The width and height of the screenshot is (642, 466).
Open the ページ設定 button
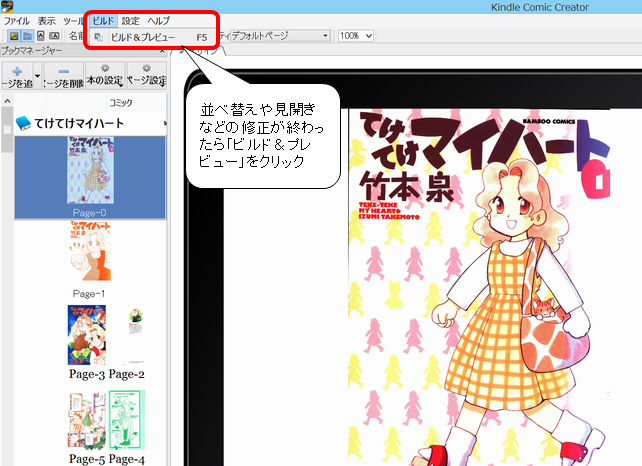click(147, 76)
